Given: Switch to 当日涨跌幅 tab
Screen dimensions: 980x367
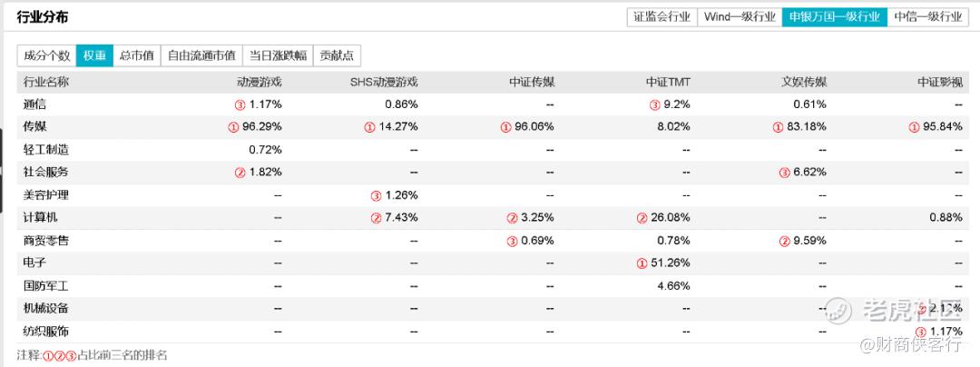Looking at the screenshot, I should pyautogui.click(x=277, y=55).
